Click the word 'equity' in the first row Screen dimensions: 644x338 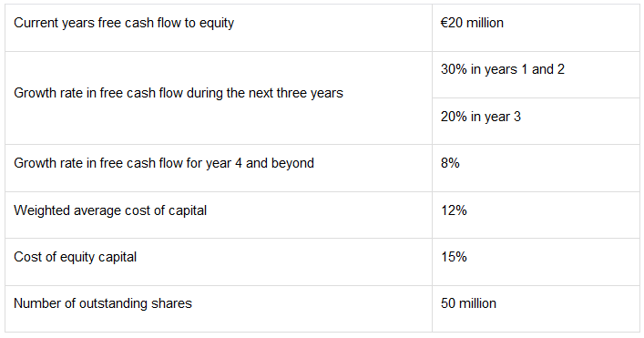[217, 24]
